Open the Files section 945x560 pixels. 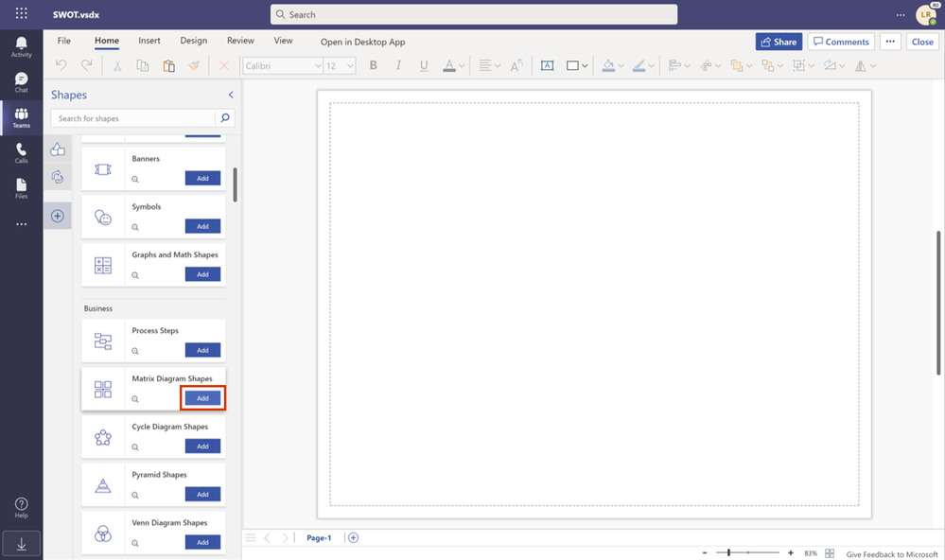click(21, 188)
